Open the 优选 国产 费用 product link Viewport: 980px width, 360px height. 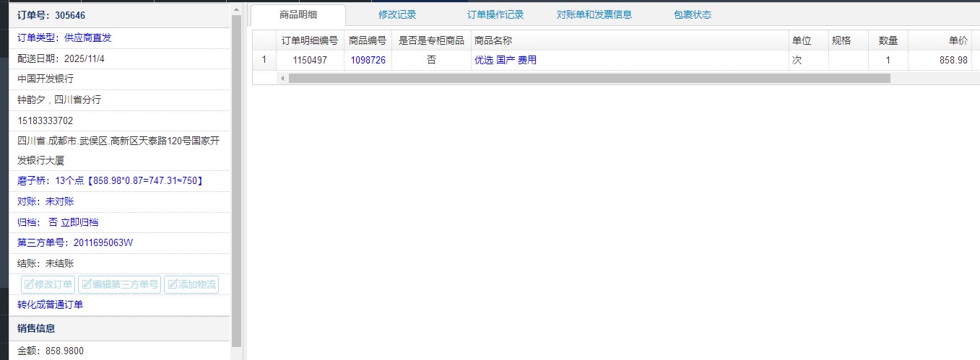(x=506, y=61)
